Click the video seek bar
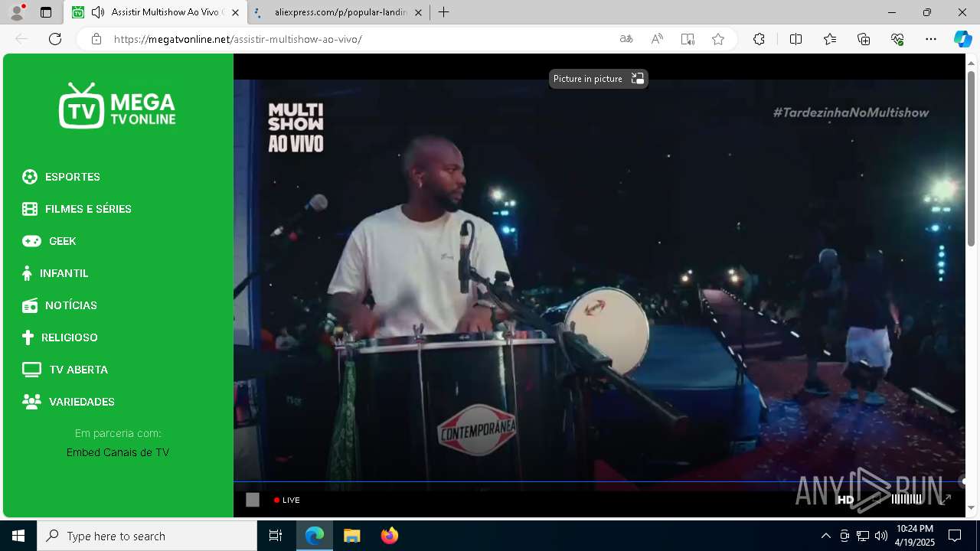The image size is (980, 551). pyautogui.click(x=599, y=481)
